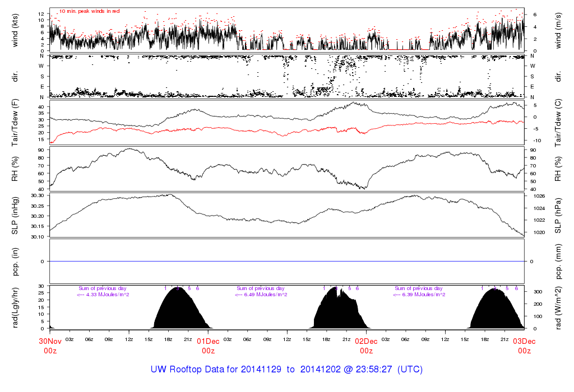Select the 6.39 MJoules/m^2 daily sum text
This screenshot has height=392, width=574.
422,295
